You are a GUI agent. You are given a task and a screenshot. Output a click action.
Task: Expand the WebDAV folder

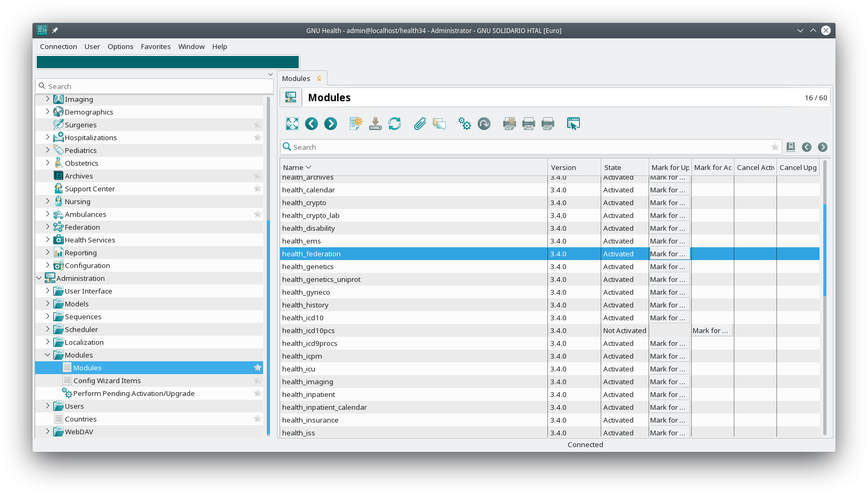pyautogui.click(x=47, y=432)
